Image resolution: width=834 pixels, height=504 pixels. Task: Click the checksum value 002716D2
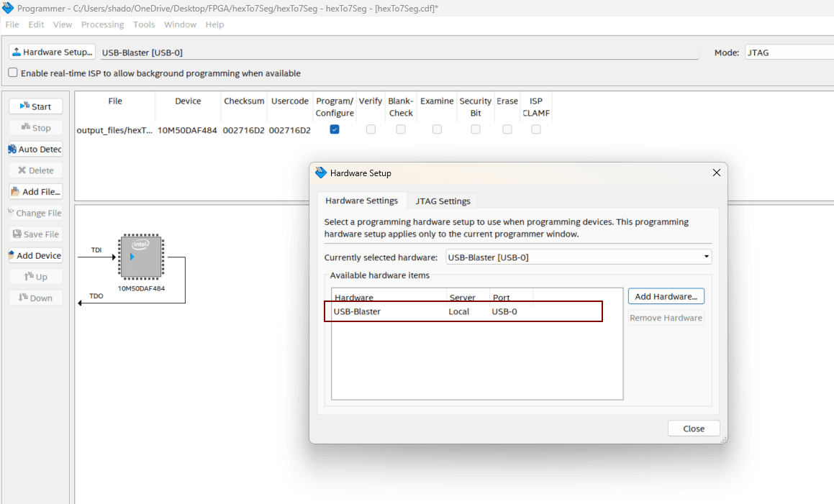244,129
